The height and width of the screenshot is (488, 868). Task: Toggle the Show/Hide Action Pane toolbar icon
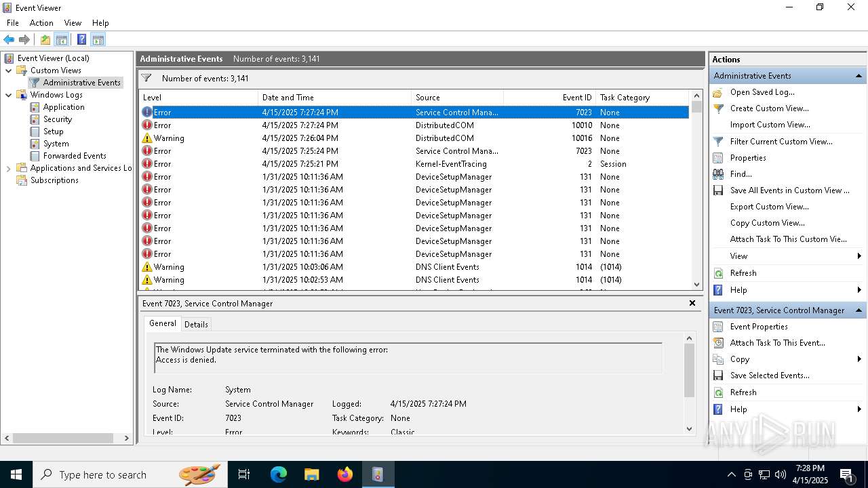tap(98, 39)
